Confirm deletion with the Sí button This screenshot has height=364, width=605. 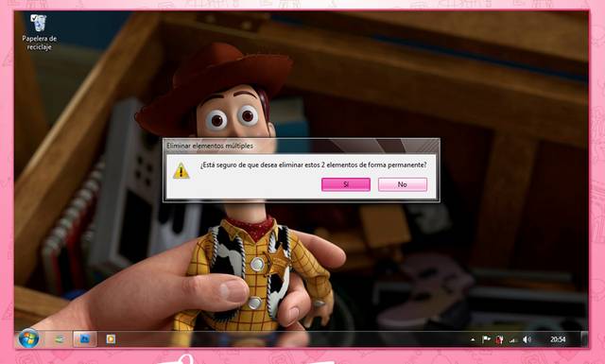tap(346, 184)
